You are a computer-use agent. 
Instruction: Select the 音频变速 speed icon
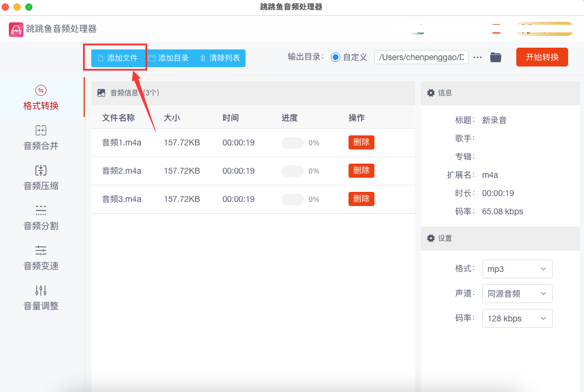tap(41, 250)
